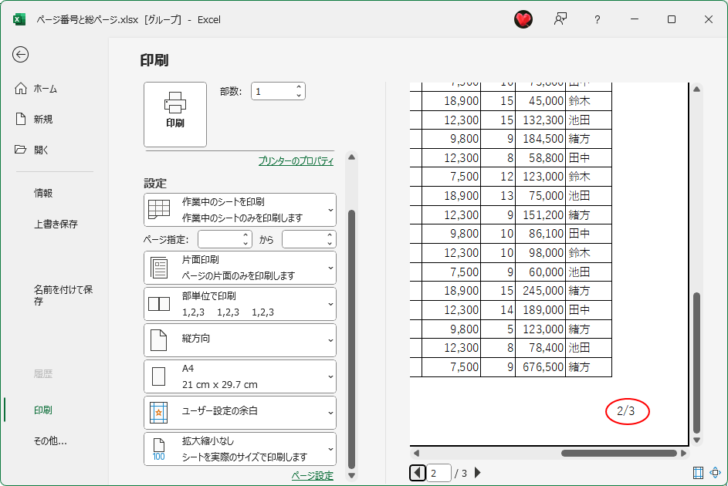Click the 2/3 page footer in the preview
This screenshot has width=728, height=486.
click(x=626, y=411)
